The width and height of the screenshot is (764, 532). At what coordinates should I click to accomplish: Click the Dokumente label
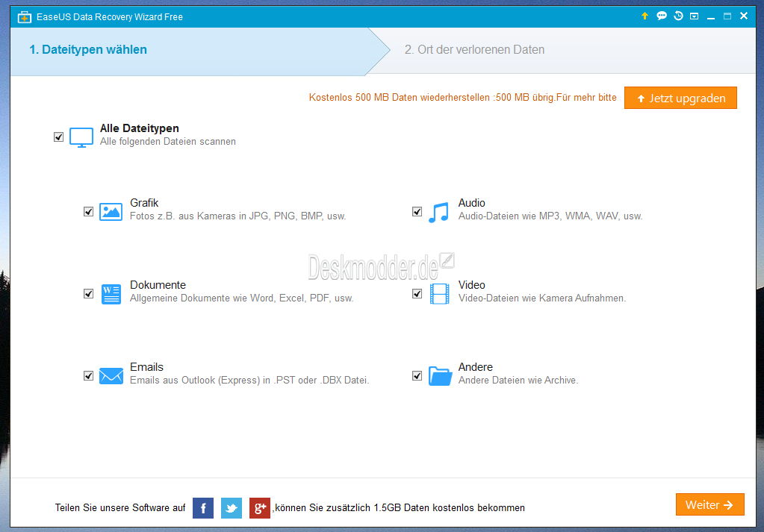(158, 285)
